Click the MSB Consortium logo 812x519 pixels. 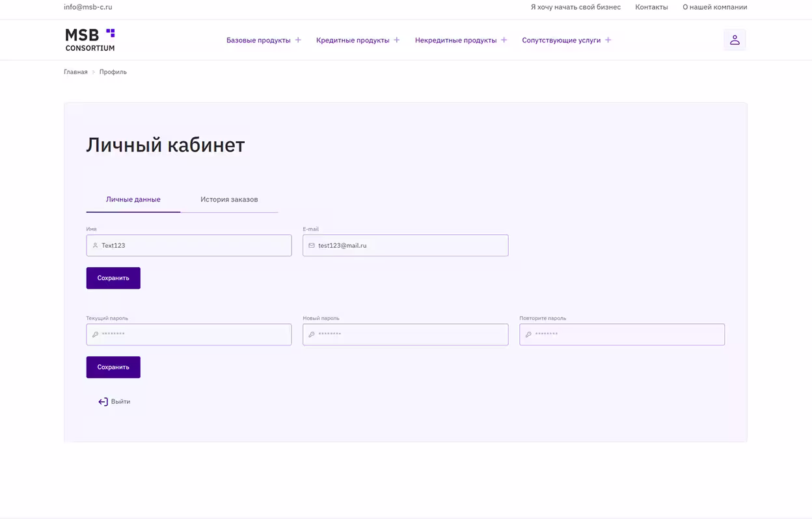tap(90, 40)
